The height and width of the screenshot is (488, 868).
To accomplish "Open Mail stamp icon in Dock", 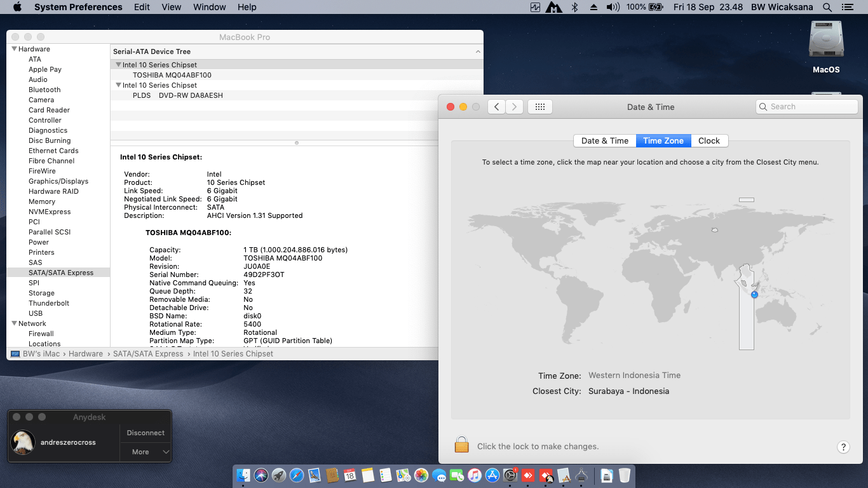I will pyautogui.click(x=315, y=475).
